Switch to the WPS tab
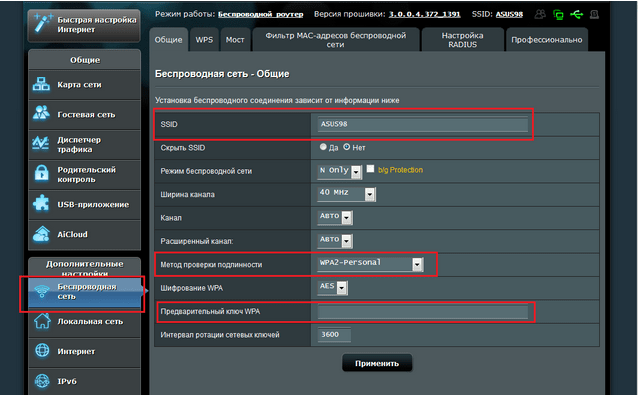Viewport: 638px width, 395px height. coord(204,40)
